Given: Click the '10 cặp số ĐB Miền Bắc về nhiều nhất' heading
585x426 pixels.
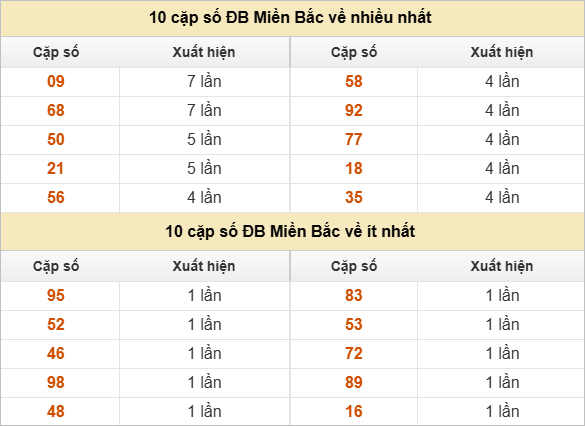Looking at the screenshot, I should 290,18.
